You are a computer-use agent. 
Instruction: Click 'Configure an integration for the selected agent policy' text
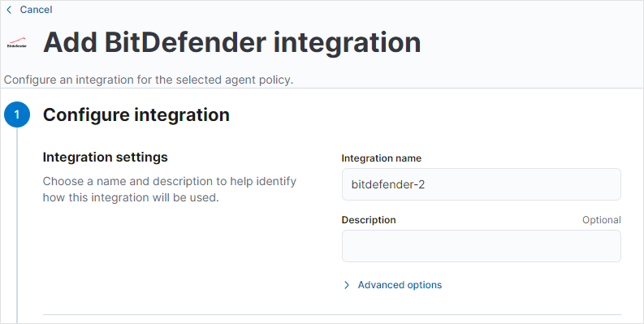(x=149, y=80)
